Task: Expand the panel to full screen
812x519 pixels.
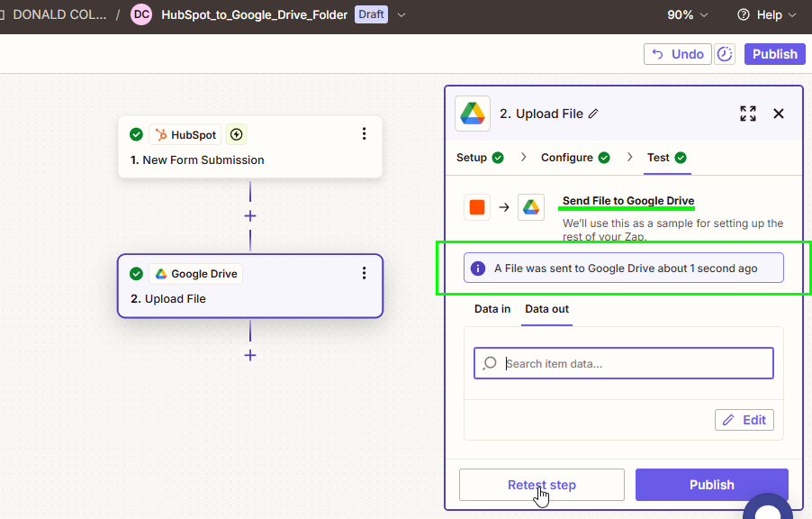Action: click(x=748, y=114)
